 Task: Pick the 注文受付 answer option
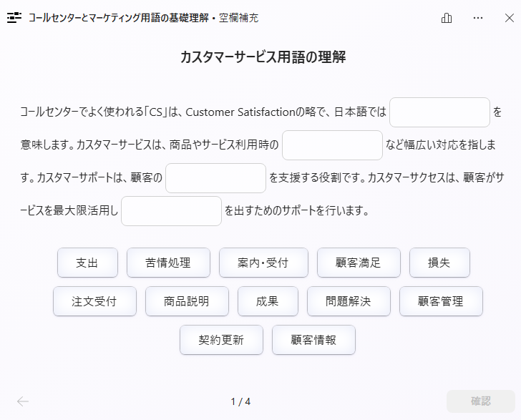[94, 301]
